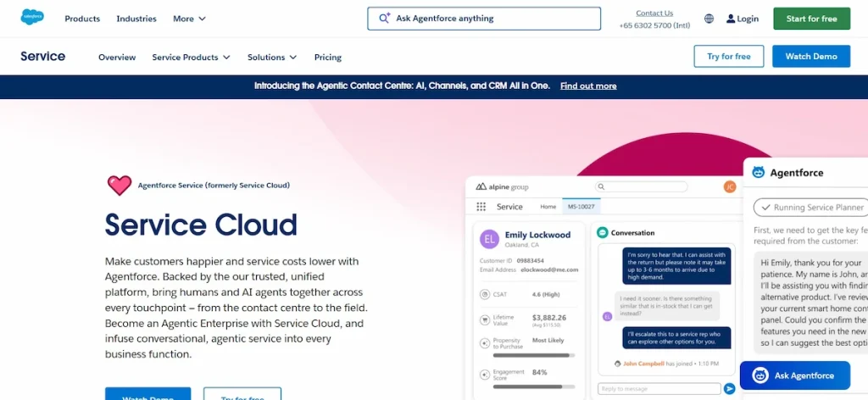The image size is (868, 400).
Task: Click the Lifetime Value icon
Action: tap(485, 319)
